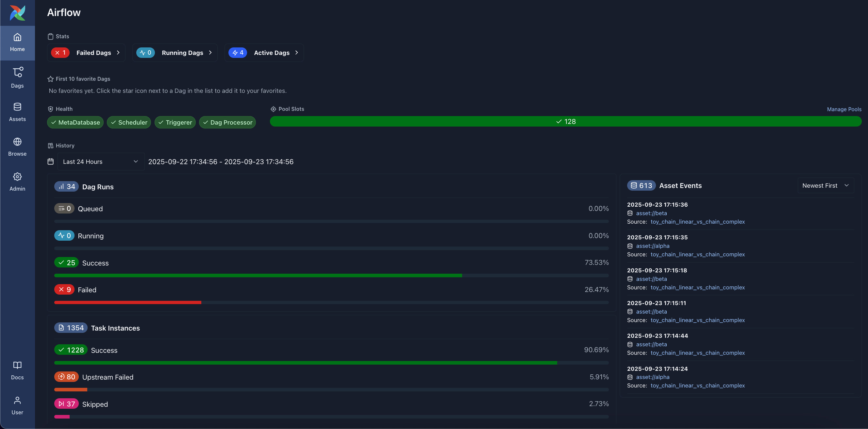Click the green pool slots bar showing 128
This screenshot has height=429, width=868.
coord(566,121)
